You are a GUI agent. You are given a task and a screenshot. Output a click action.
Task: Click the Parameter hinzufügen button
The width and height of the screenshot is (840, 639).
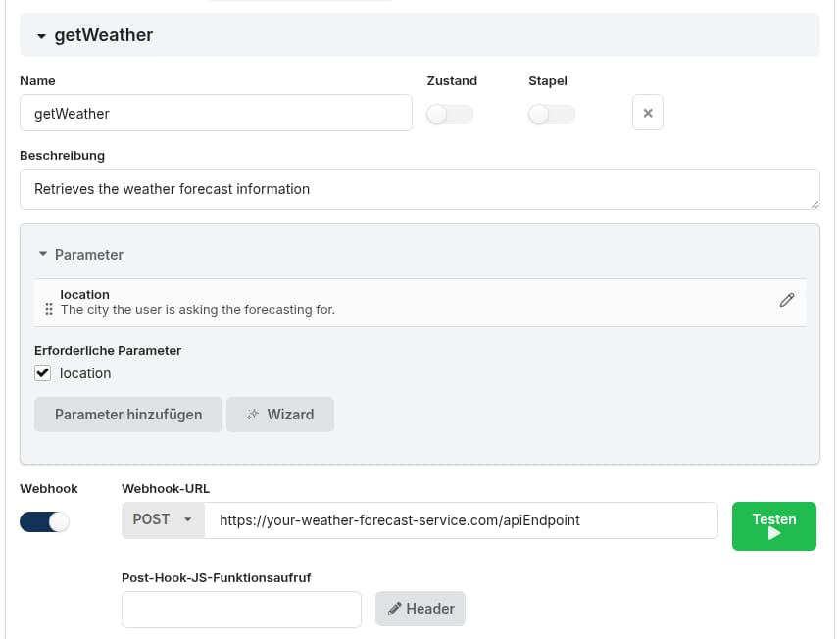click(128, 415)
